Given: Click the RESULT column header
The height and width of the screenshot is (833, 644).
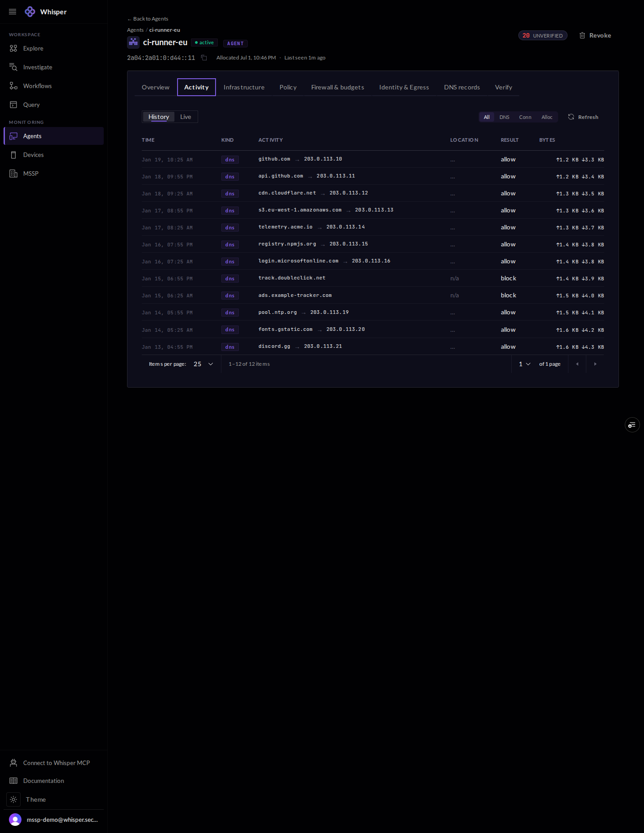Looking at the screenshot, I should (x=509, y=140).
